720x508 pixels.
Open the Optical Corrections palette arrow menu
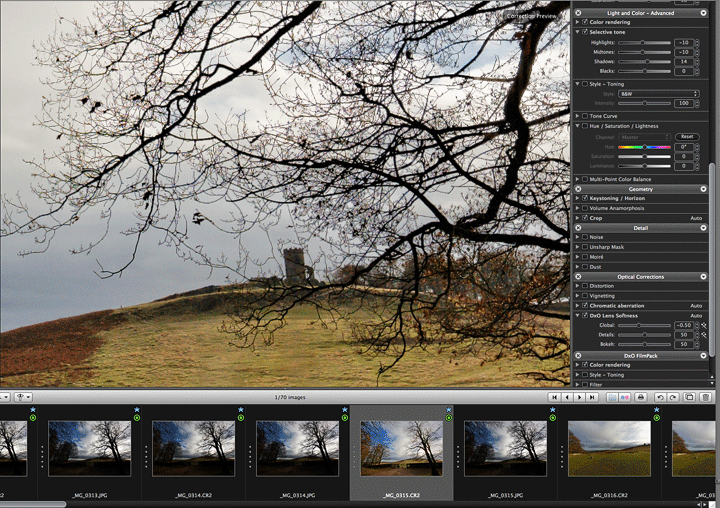pos(703,277)
